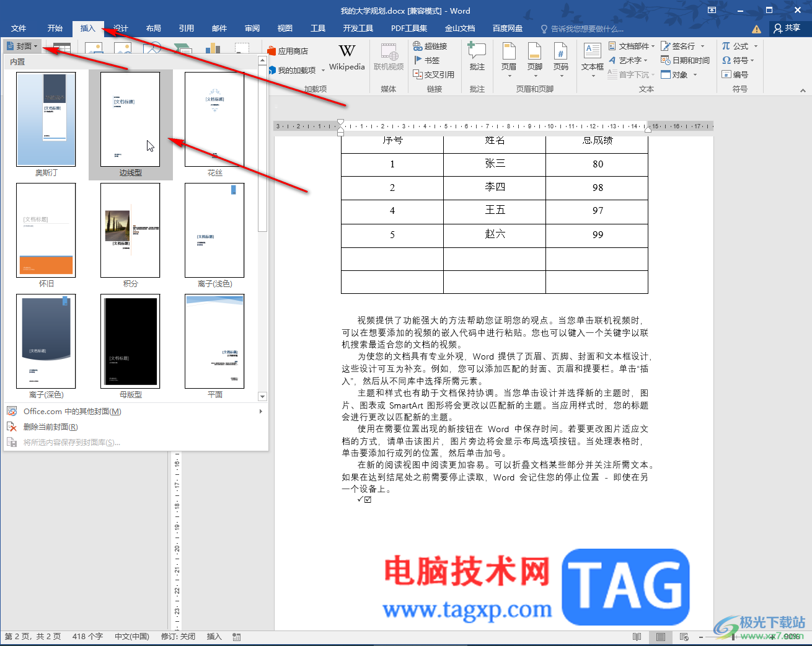This screenshot has height=646, width=812.
Task: Toggle 插入 insert mode in status bar
Action: tap(214, 637)
